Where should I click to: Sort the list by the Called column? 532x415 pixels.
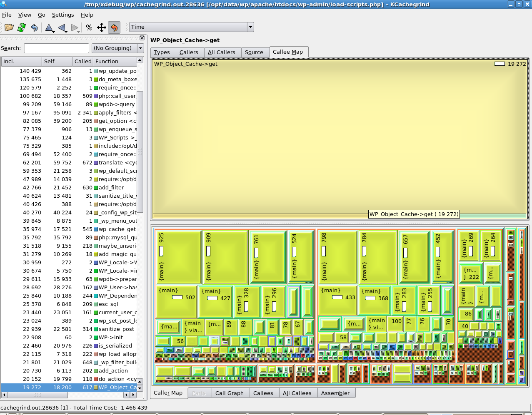[x=83, y=61]
